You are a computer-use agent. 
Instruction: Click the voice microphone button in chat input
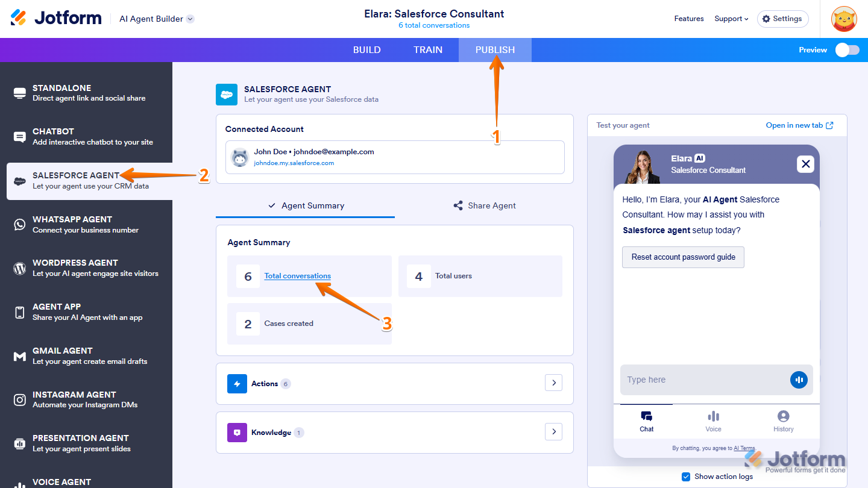click(799, 380)
